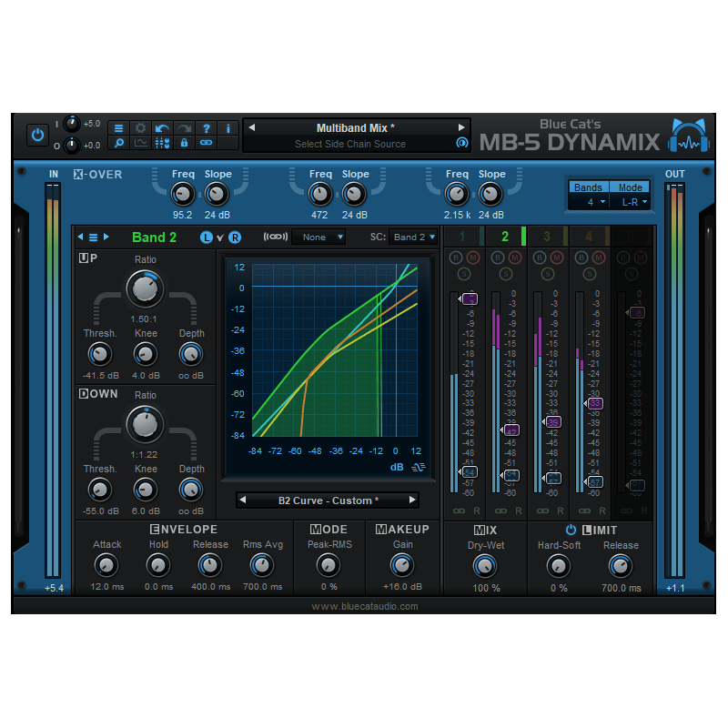Bypass band 2 with its B toggle
The image size is (728, 728).
coord(497,257)
